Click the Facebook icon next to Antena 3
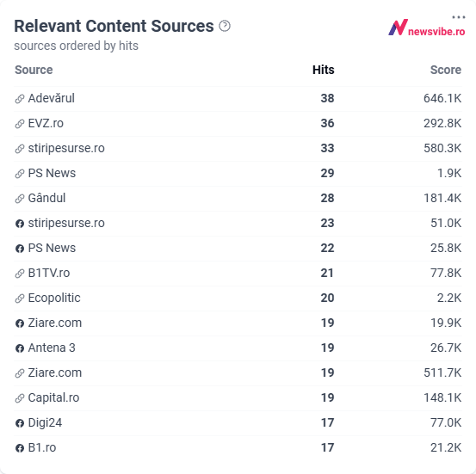 (20, 348)
